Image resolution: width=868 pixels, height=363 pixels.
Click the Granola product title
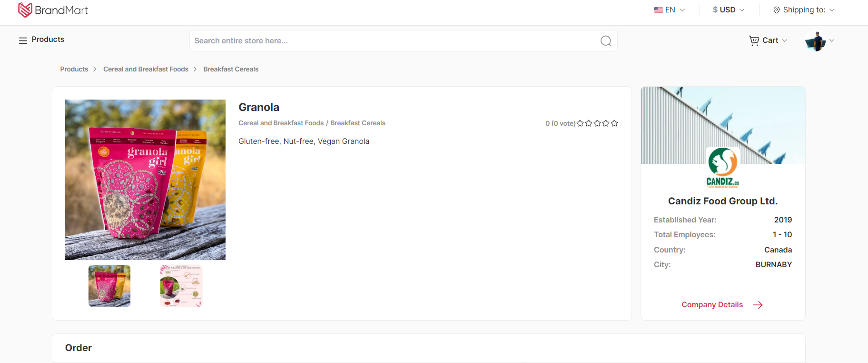[x=259, y=107]
